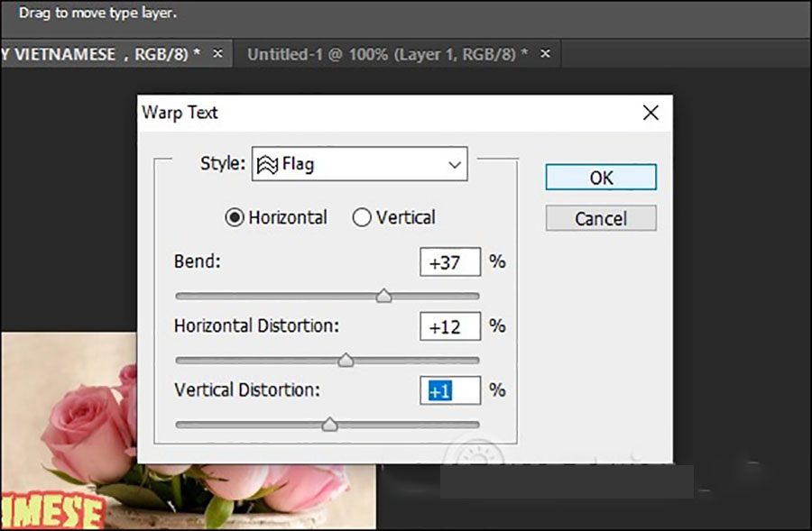
Task: Switch to the VIETNAMESE RGB/8 tab
Action: coord(99,54)
